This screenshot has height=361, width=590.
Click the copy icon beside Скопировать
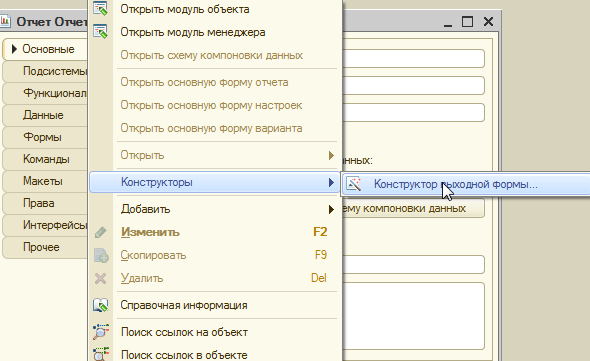pos(101,255)
